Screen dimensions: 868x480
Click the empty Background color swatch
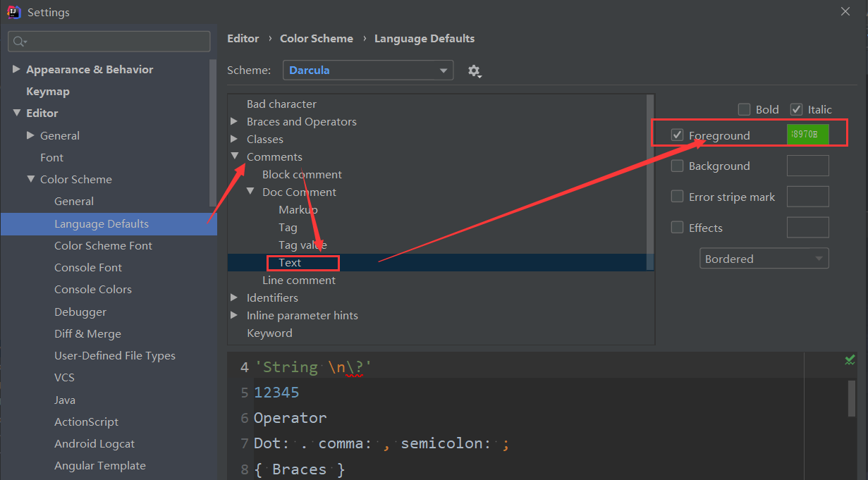pos(807,166)
